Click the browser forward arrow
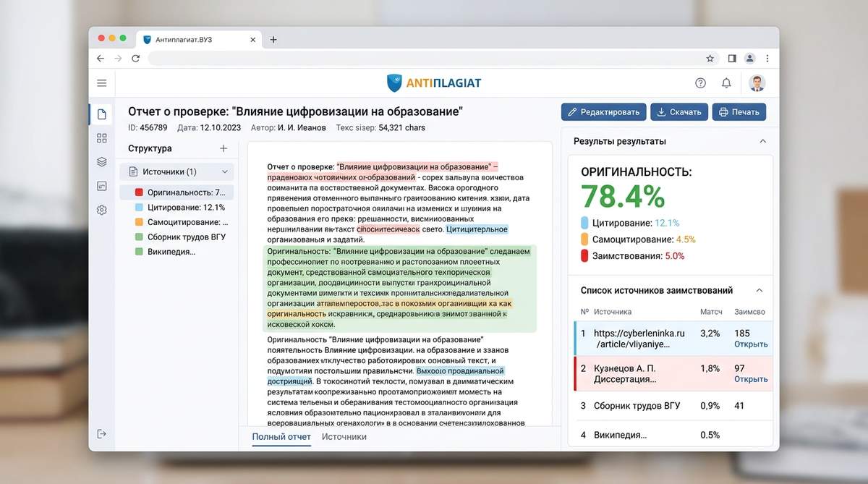The height and width of the screenshot is (484, 868). pyautogui.click(x=119, y=58)
